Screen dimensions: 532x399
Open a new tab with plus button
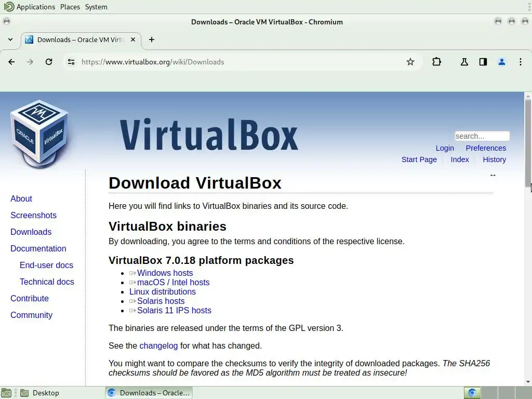click(152, 39)
